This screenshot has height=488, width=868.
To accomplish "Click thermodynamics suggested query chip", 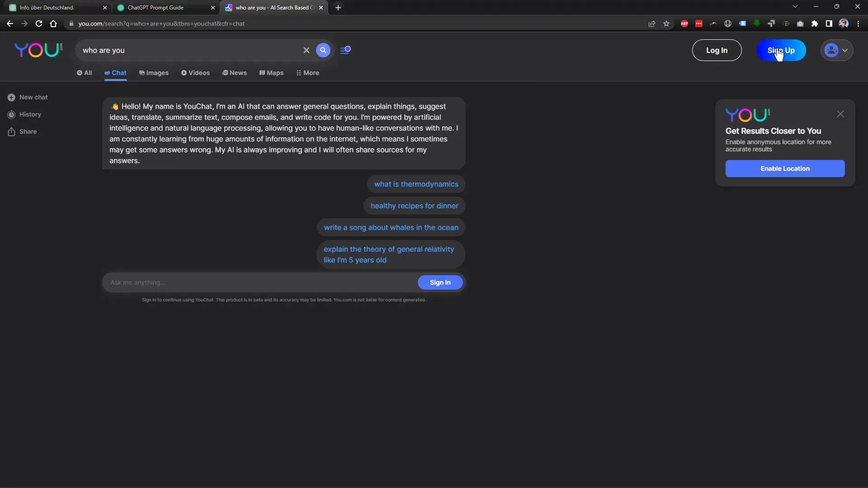I will click(416, 183).
